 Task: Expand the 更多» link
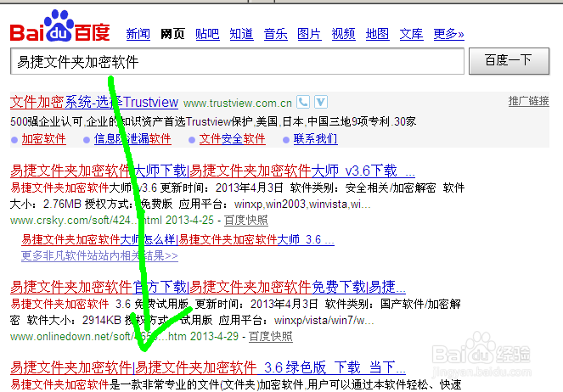coord(448,34)
